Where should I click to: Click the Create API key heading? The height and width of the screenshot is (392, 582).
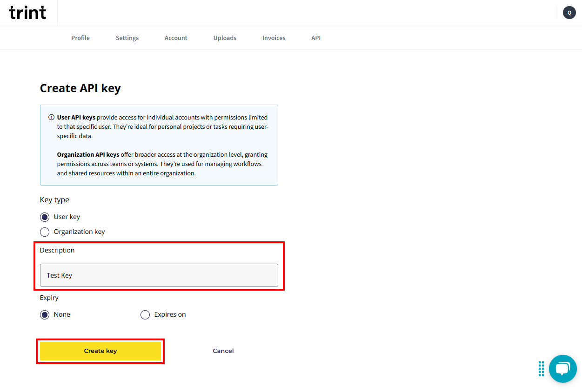[x=80, y=88]
